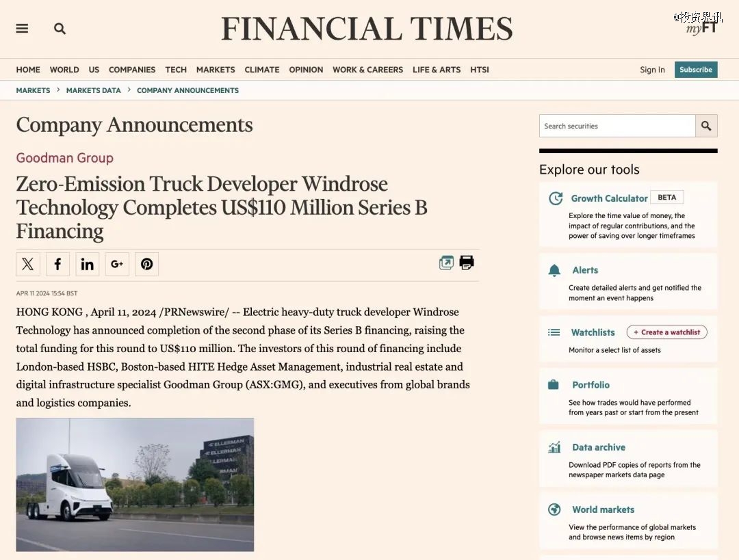Open TECH section in navigation
The image size is (739, 560).
(176, 70)
